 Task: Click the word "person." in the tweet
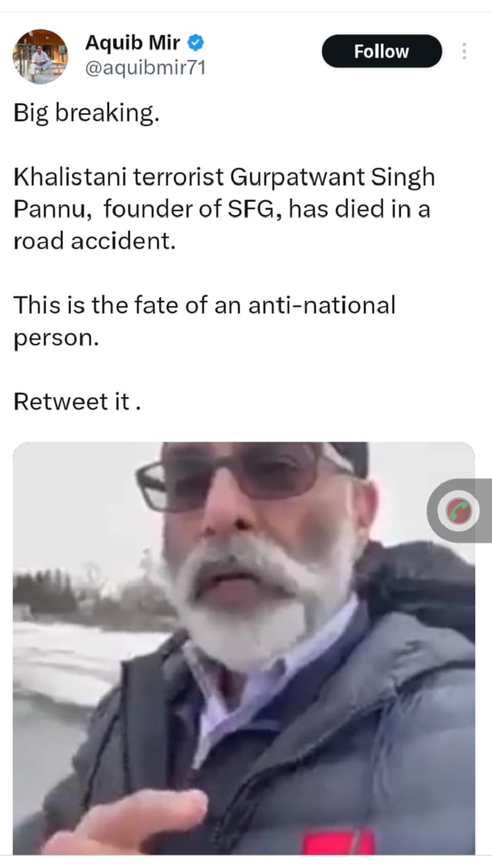point(56,337)
